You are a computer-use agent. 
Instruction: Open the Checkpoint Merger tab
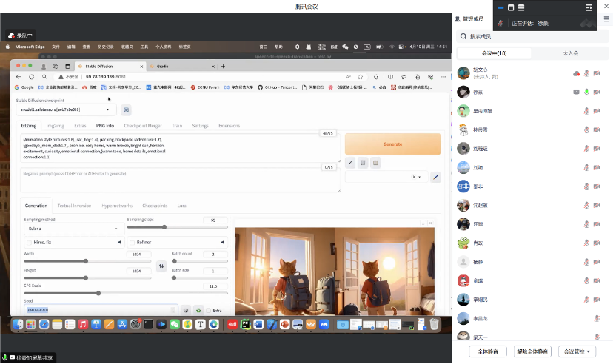pos(143,126)
